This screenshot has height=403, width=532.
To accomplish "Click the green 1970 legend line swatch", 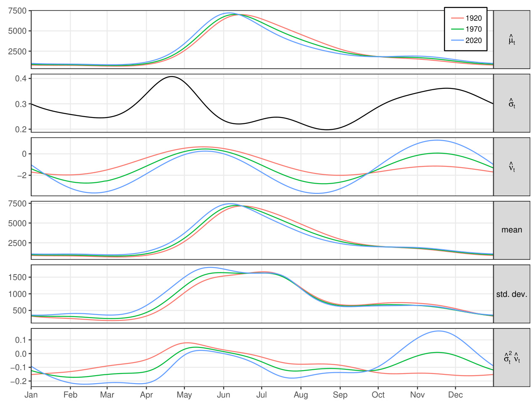I will click(457, 29).
